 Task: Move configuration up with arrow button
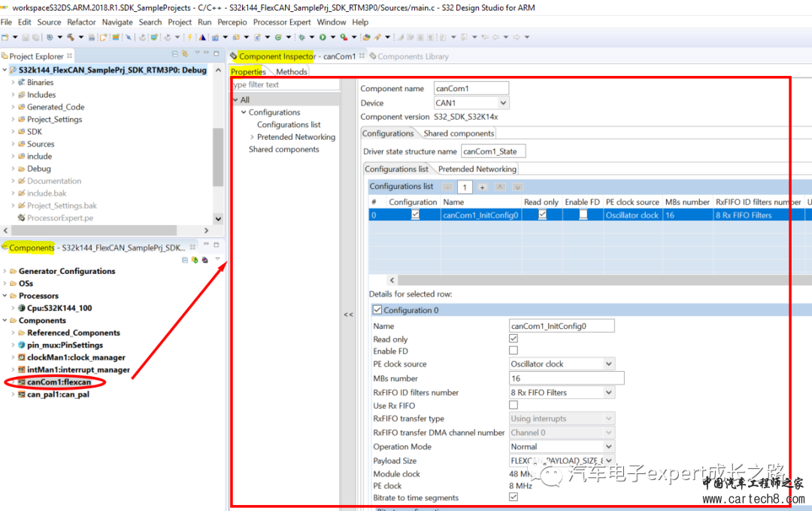tap(500, 187)
